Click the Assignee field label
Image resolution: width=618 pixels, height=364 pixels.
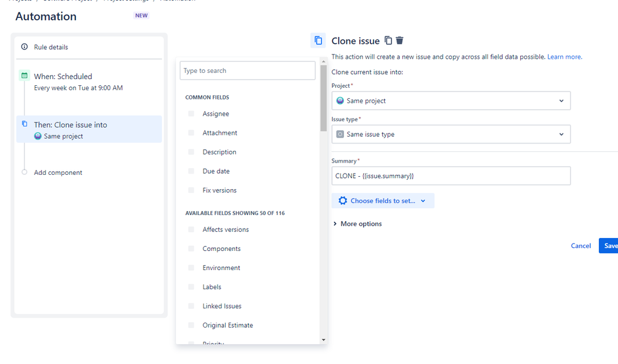216,114
